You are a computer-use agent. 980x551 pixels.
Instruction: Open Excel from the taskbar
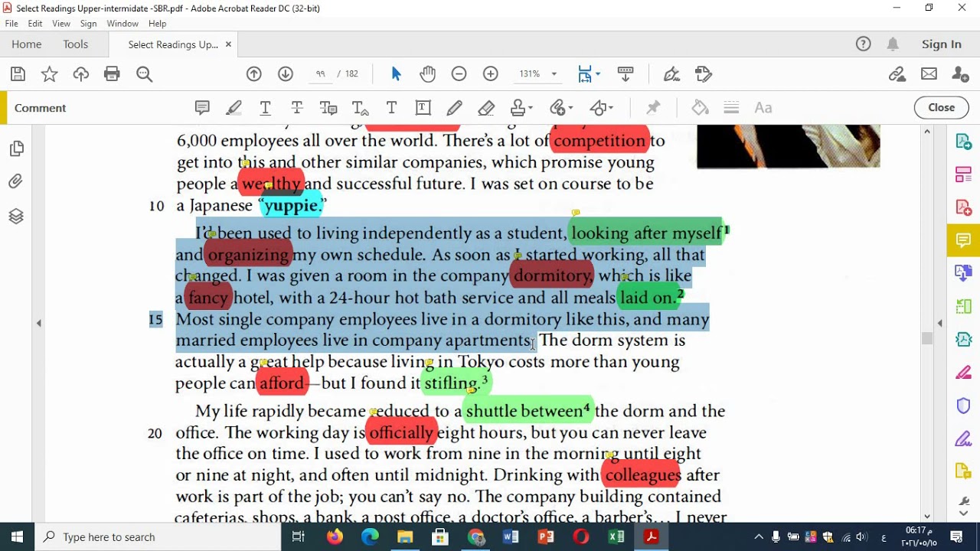pyautogui.click(x=616, y=537)
